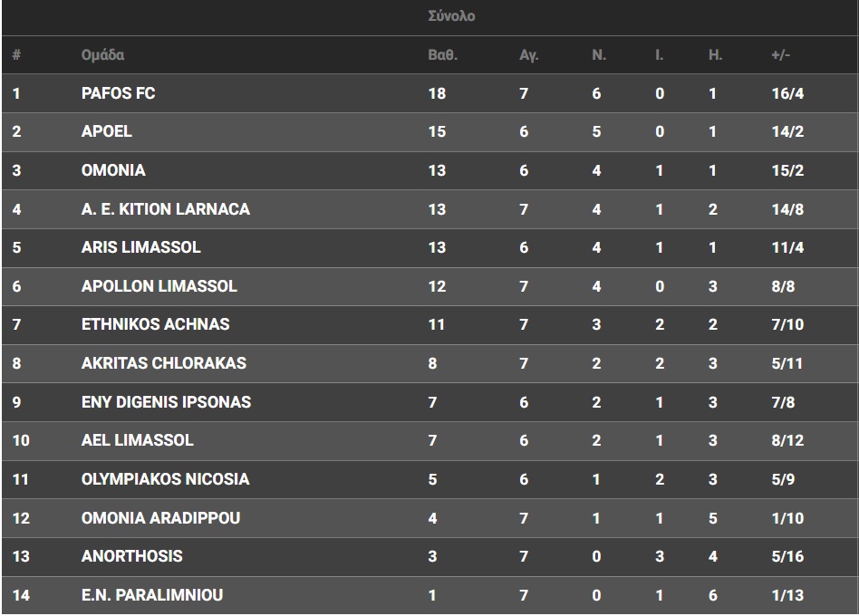Click the Ομάδα column header

(x=102, y=54)
